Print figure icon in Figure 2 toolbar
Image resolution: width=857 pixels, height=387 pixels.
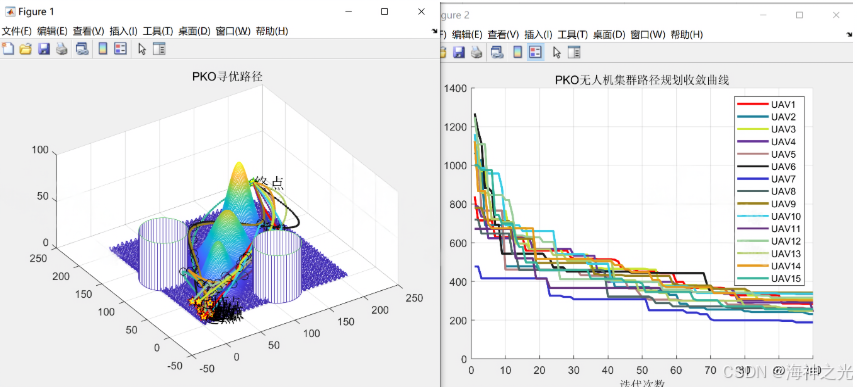[477, 52]
